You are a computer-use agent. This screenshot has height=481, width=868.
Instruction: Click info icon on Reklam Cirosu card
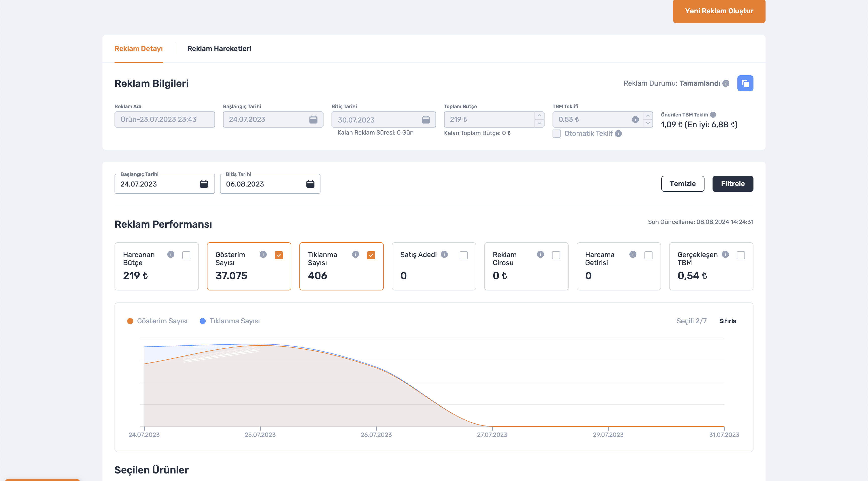pos(540,254)
